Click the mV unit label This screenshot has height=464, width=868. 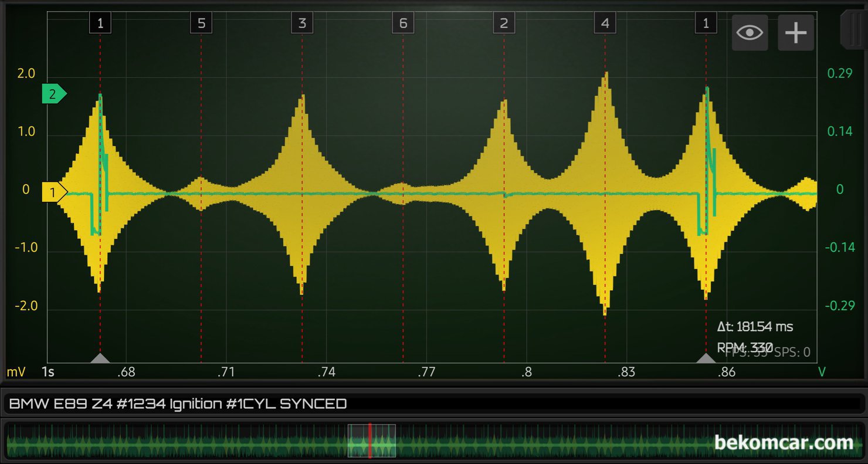pyautogui.click(x=15, y=372)
